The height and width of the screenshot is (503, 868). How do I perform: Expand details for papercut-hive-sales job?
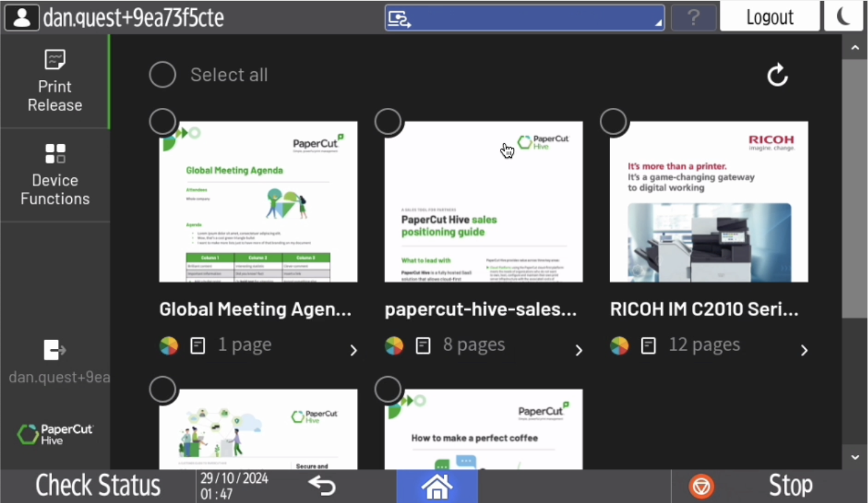click(x=578, y=350)
